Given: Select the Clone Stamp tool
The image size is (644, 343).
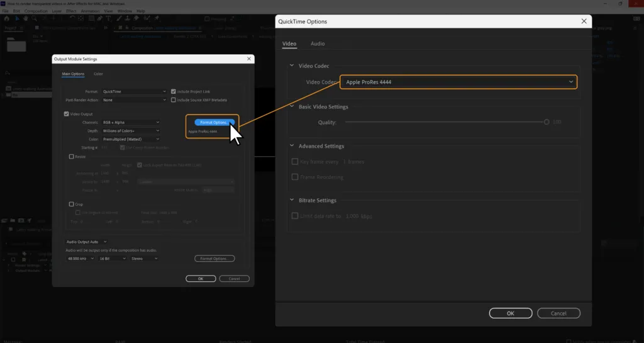Looking at the screenshot, I should [128, 18].
